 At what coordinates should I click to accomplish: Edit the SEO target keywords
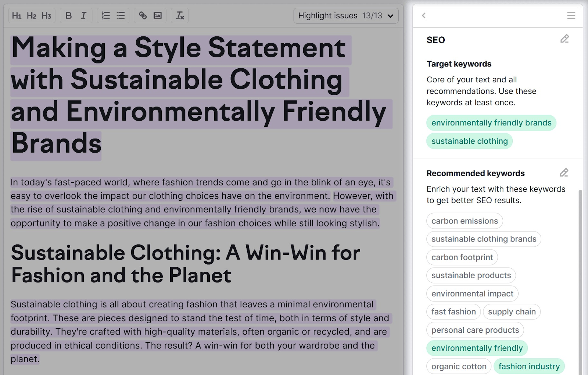click(564, 39)
